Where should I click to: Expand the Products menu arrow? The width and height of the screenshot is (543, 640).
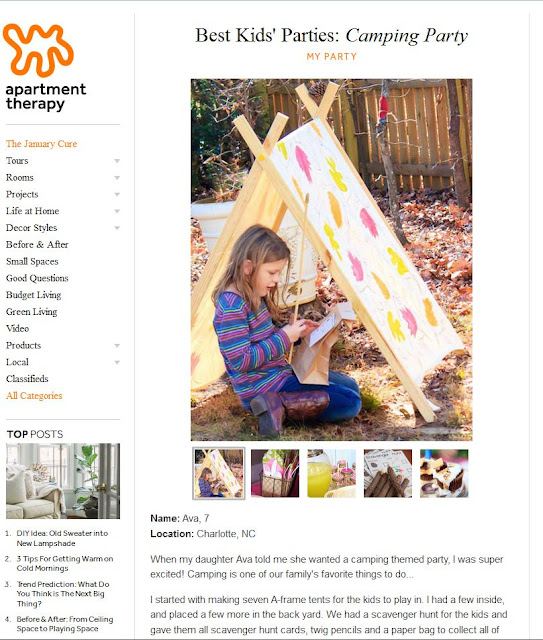coord(117,345)
